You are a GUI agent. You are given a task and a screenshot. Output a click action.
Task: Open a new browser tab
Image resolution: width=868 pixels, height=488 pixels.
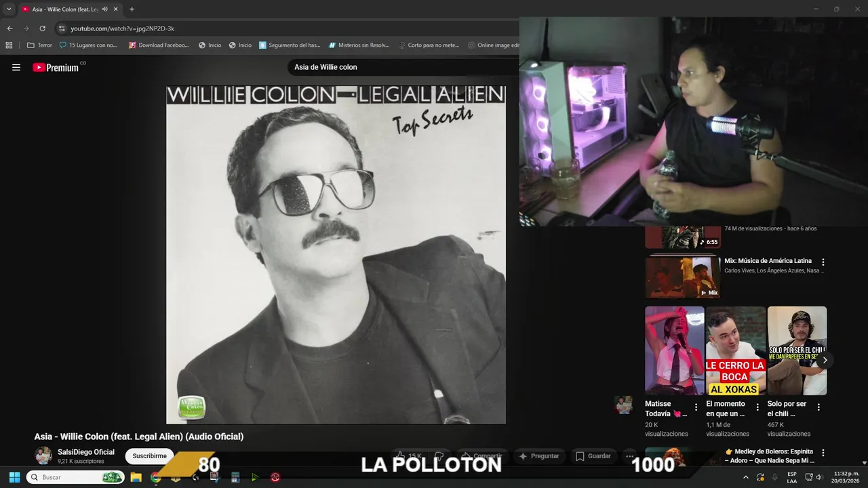pyautogui.click(x=132, y=9)
